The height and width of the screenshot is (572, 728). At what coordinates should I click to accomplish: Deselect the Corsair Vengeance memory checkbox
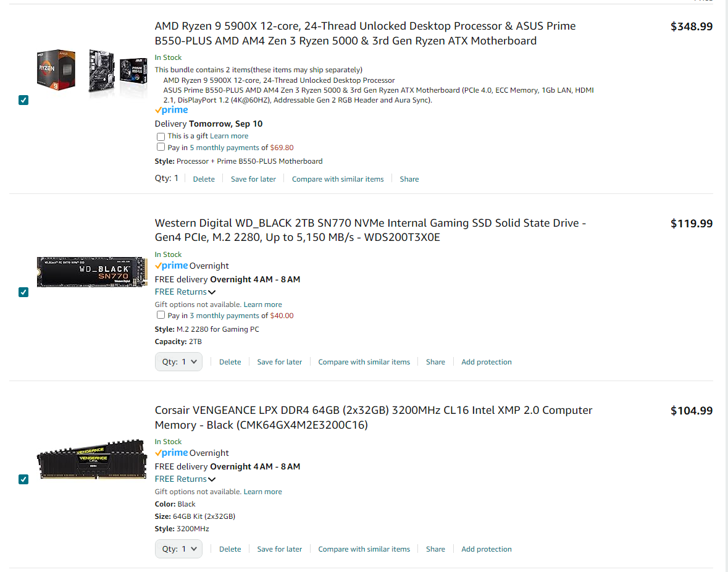[x=23, y=479]
